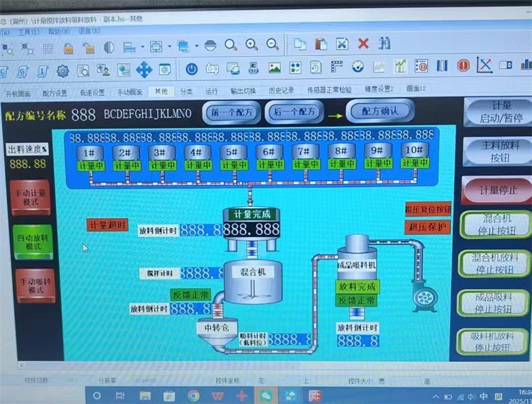
Task: Expand the same-size tool dropdown arrow
Action: [x=169, y=47]
